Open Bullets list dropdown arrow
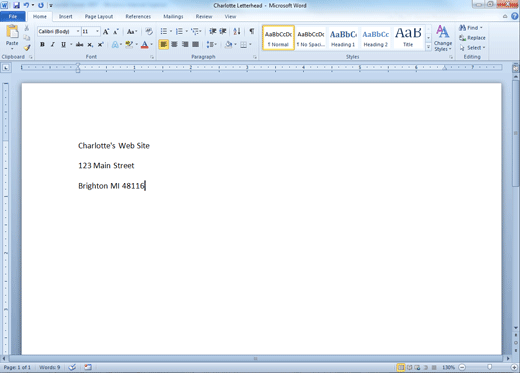Screen dimensions: 520x373 pos(171,31)
